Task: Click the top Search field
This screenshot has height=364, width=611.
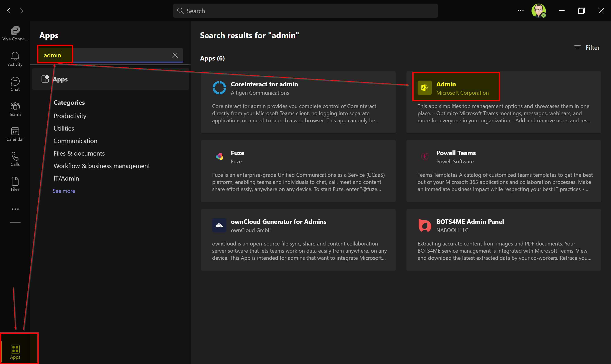Action: click(x=305, y=11)
